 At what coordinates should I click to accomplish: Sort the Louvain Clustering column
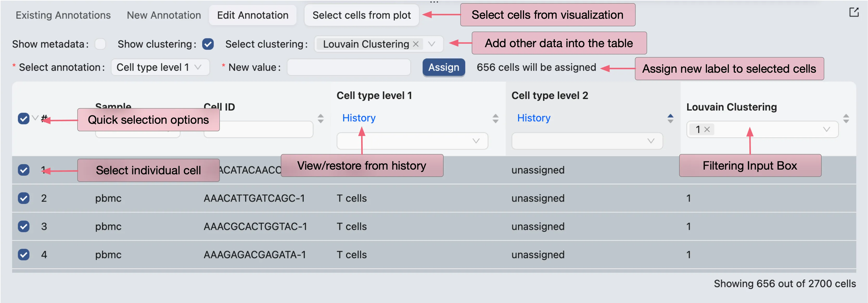pyautogui.click(x=846, y=119)
